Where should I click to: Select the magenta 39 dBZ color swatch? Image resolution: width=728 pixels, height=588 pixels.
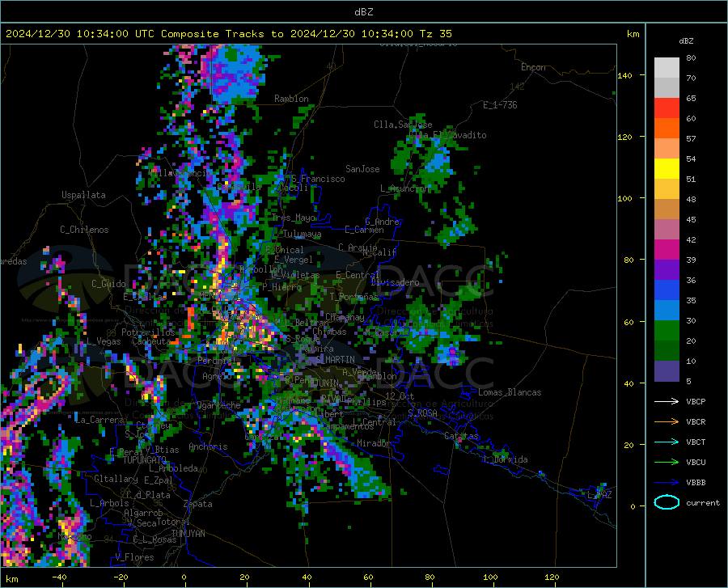pos(667,250)
